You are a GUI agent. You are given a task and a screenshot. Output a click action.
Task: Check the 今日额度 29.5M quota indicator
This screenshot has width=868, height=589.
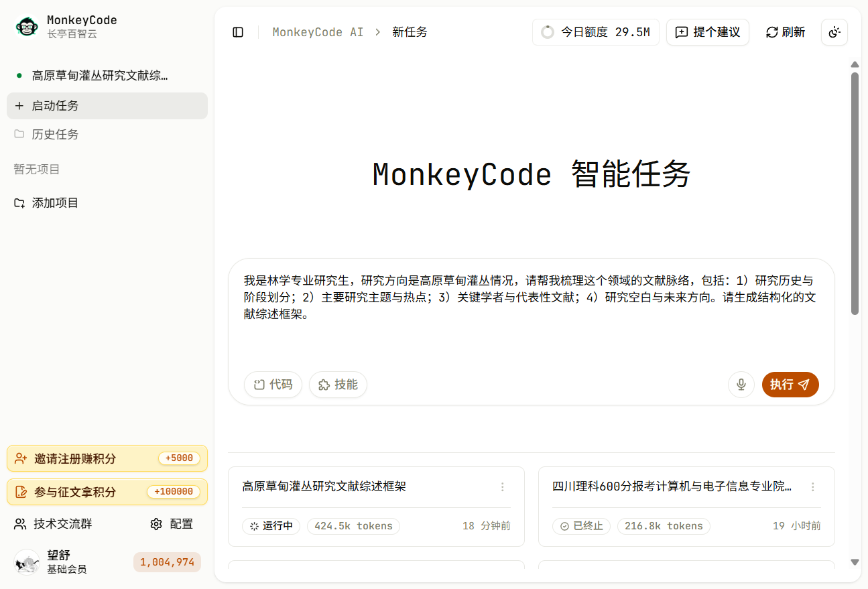(596, 32)
